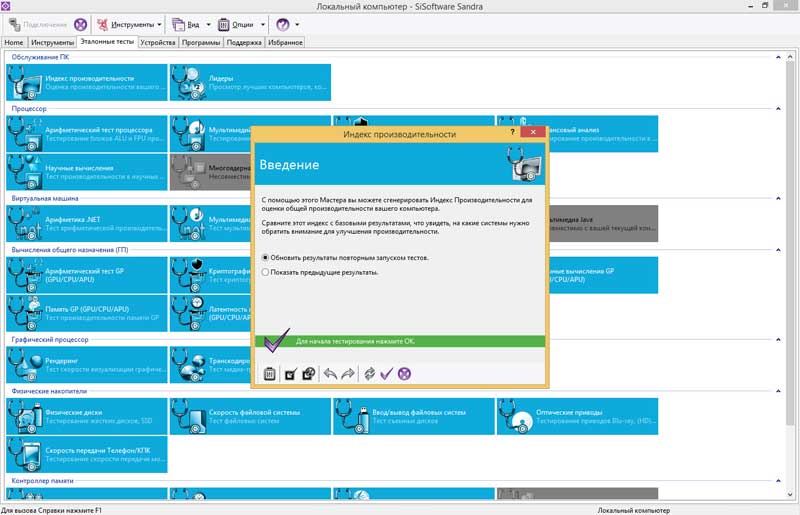
Task: Collapse the Контроллер памяти section
Action: (x=778, y=481)
